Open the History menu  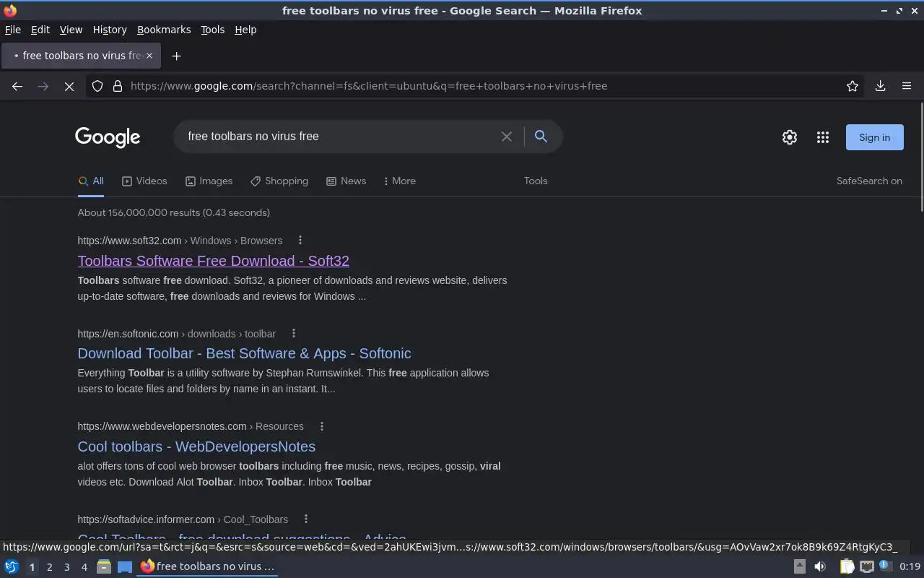[x=110, y=30]
